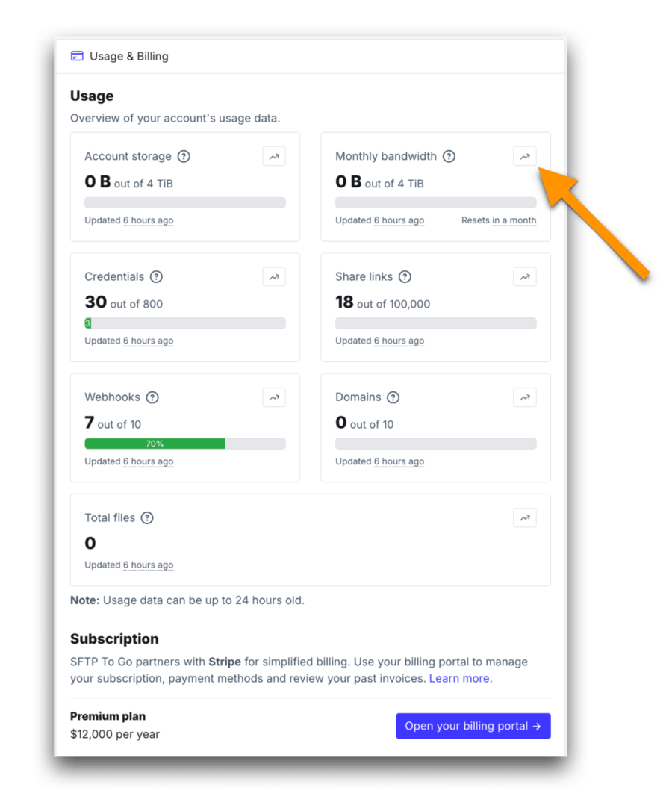Click the Resets in a month timestamp
This screenshot has width=672, height=802.
point(514,220)
